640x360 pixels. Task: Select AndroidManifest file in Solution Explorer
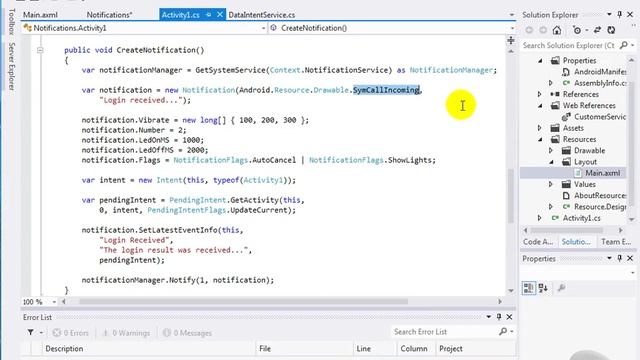tap(600, 72)
